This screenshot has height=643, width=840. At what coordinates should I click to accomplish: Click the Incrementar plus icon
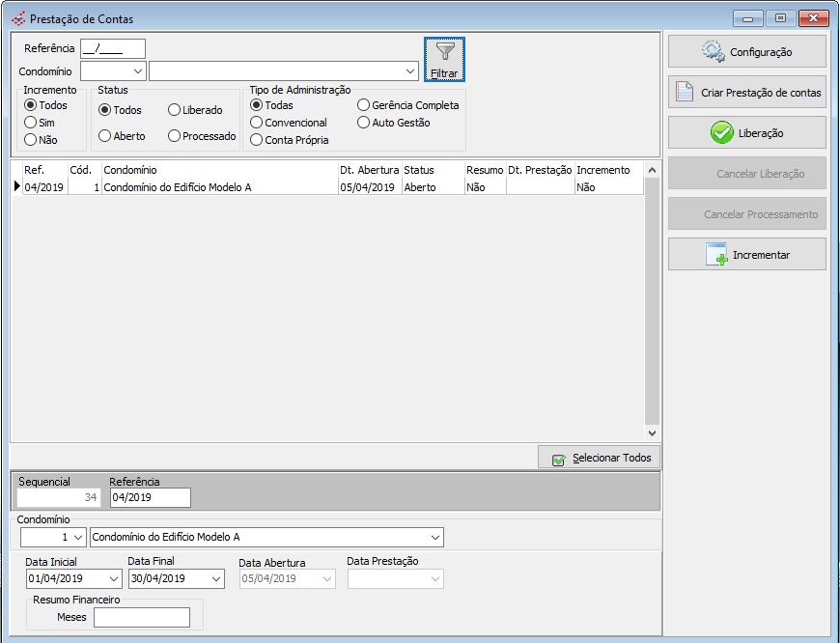[x=716, y=255]
